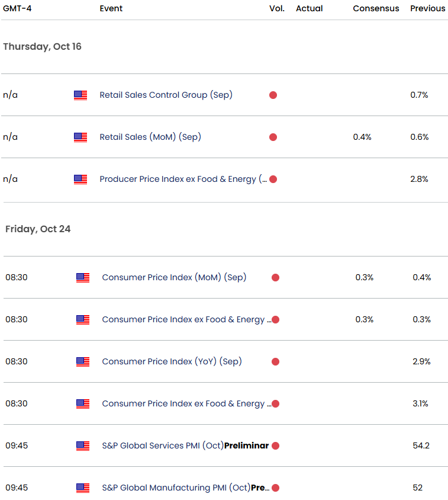This screenshot has width=448, height=500.
Task: Click red volatility dot for S&P Global Manufacturing PMI
Action: (275, 488)
